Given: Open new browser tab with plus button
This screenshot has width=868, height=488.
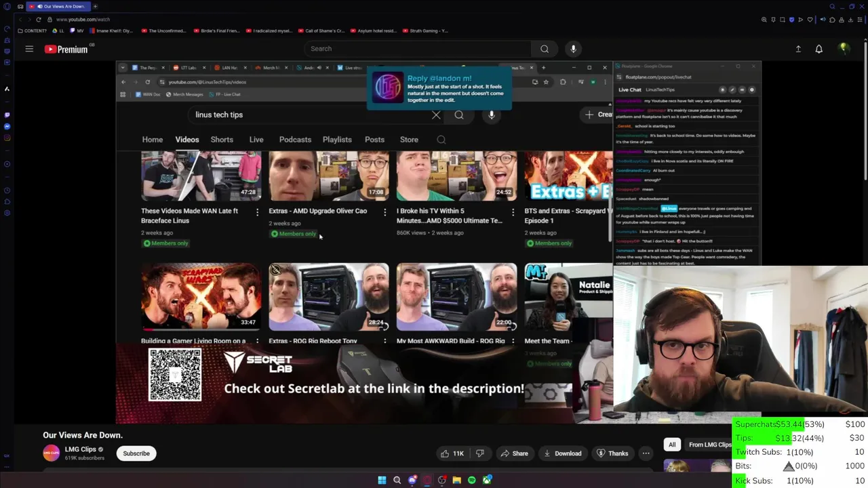Looking at the screenshot, I should click(95, 6).
